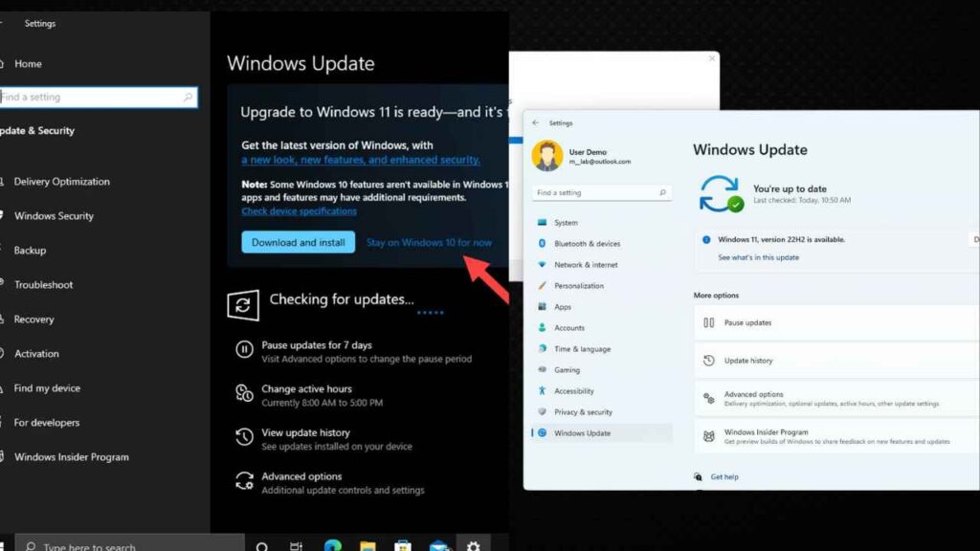The image size is (980, 551).
Task: Click the Get help link
Action: 724,476
